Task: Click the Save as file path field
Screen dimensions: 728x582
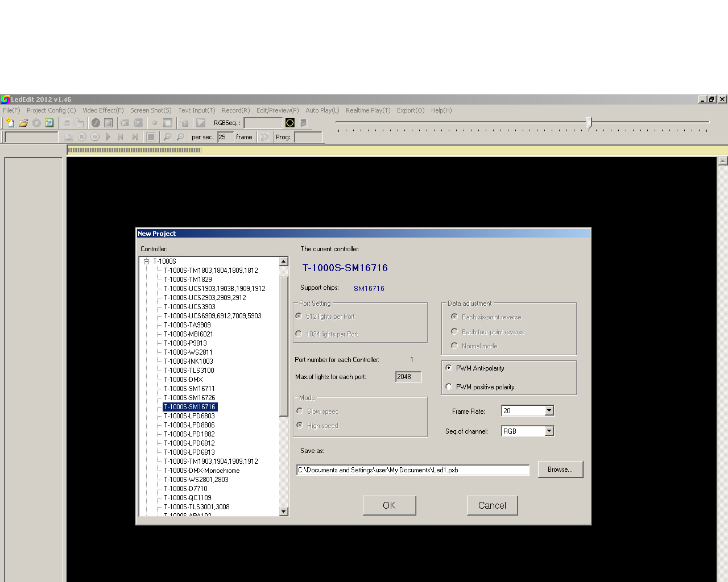Action: point(413,470)
